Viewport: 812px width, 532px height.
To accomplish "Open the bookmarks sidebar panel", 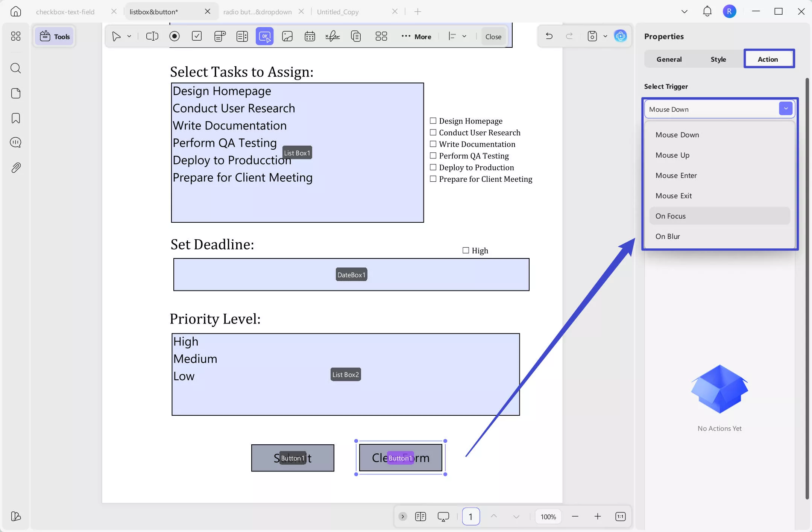I will pyautogui.click(x=16, y=118).
